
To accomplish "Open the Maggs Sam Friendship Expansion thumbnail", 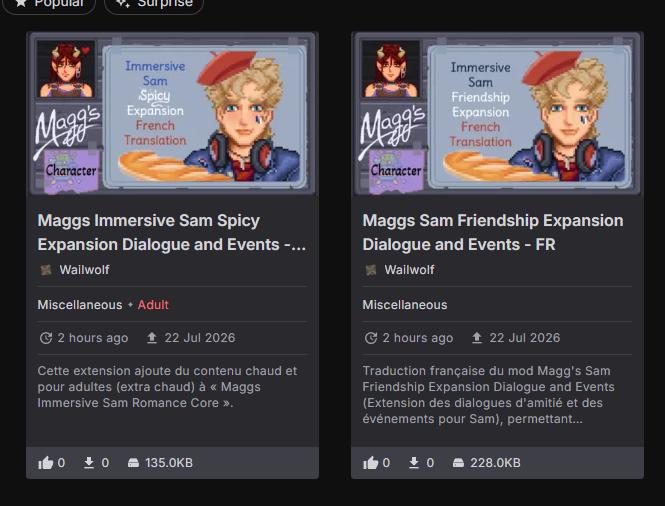I will (497, 114).
